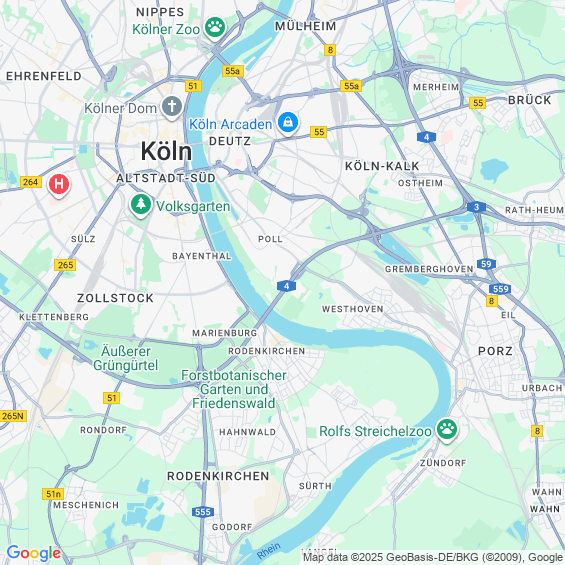Click the Köln city label
The image size is (565, 565).
(166, 151)
